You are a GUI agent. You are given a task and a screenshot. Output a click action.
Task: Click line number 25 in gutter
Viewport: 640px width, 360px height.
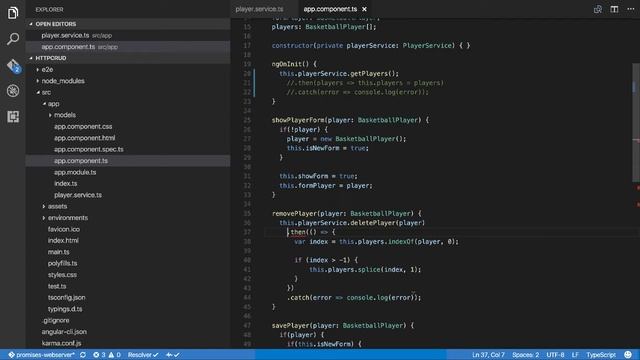pos(247,120)
